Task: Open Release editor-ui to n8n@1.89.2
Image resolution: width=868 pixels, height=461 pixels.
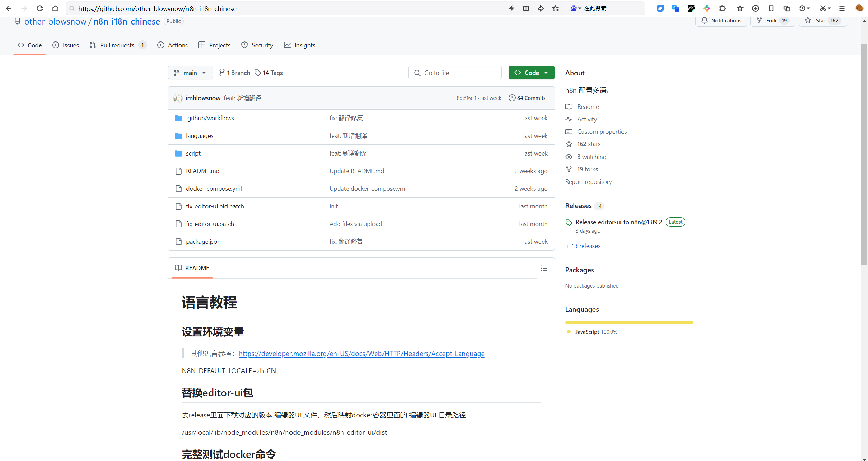Action: pos(619,222)
